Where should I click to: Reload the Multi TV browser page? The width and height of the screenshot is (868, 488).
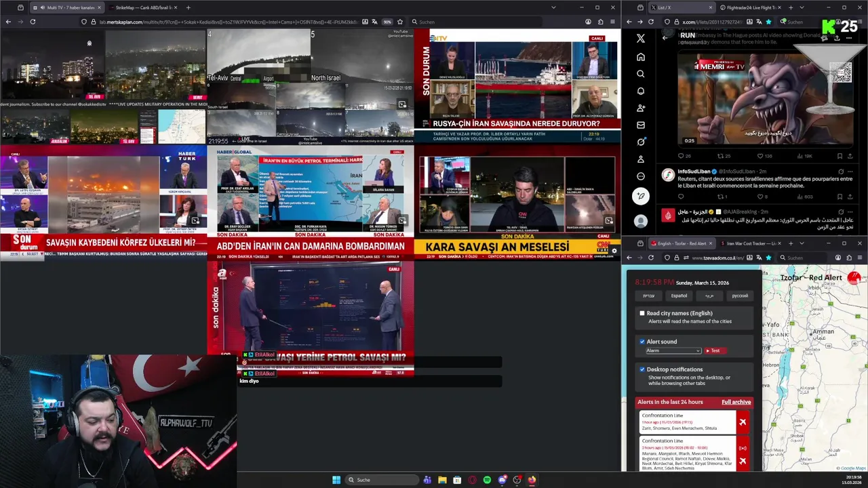33,22
